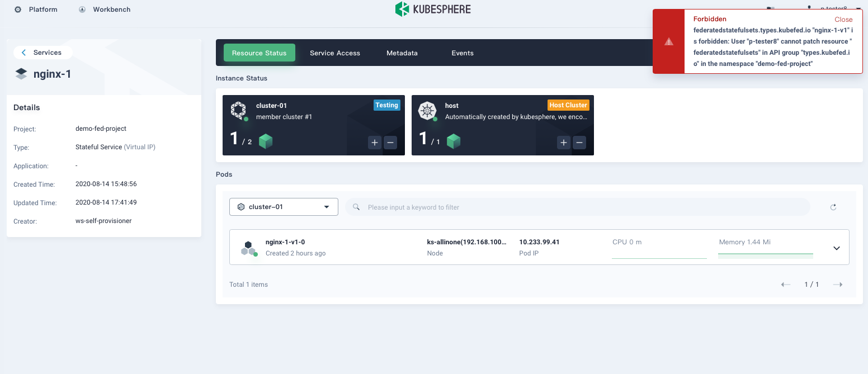
Task: Refresh the pods list
Action: click(833, 207)
